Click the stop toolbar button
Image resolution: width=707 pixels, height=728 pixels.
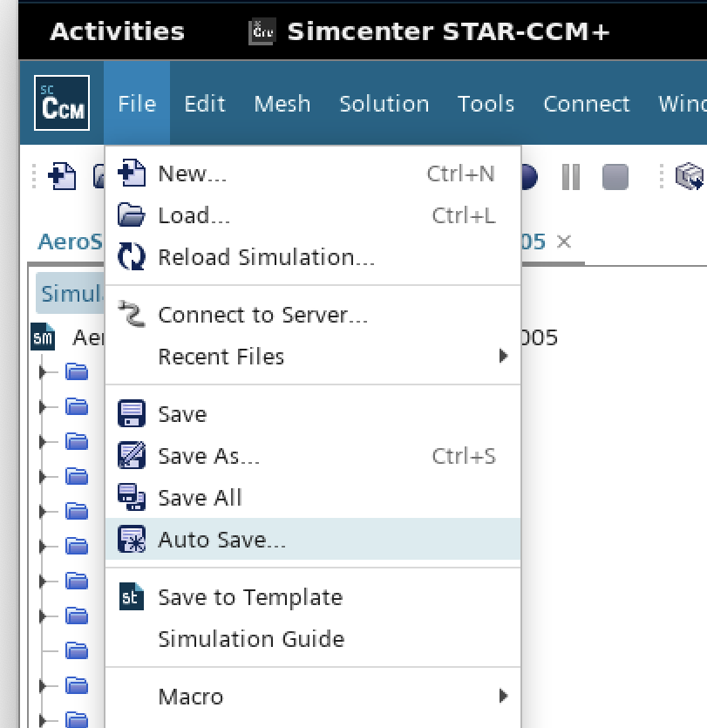point(615,177)
